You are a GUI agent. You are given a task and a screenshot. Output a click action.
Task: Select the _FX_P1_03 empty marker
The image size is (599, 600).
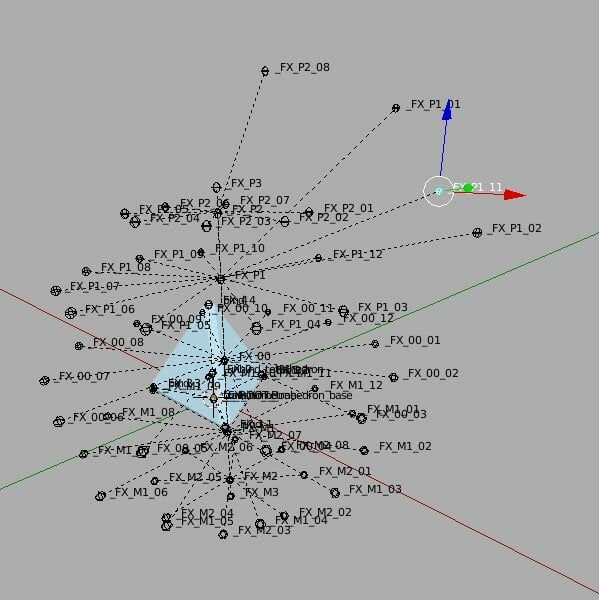pyautogui.click(x=343, y=311)
